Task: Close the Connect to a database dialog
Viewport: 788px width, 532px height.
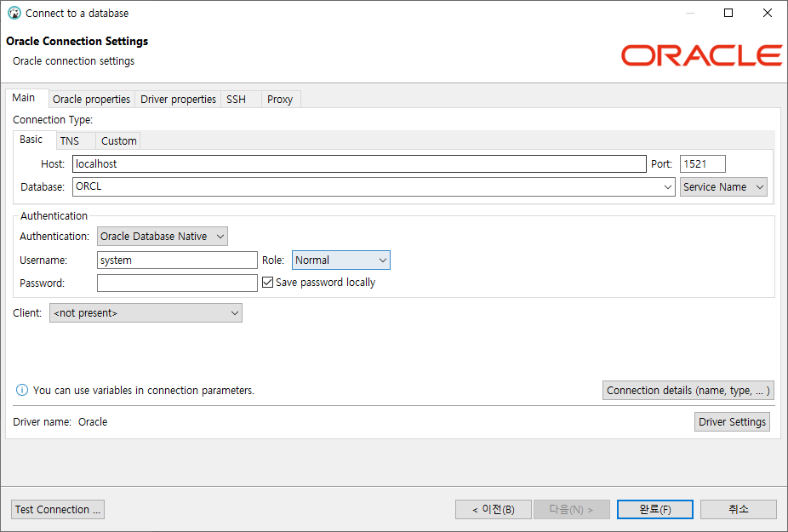Action: pyautogui.click(x=768, y=13)
